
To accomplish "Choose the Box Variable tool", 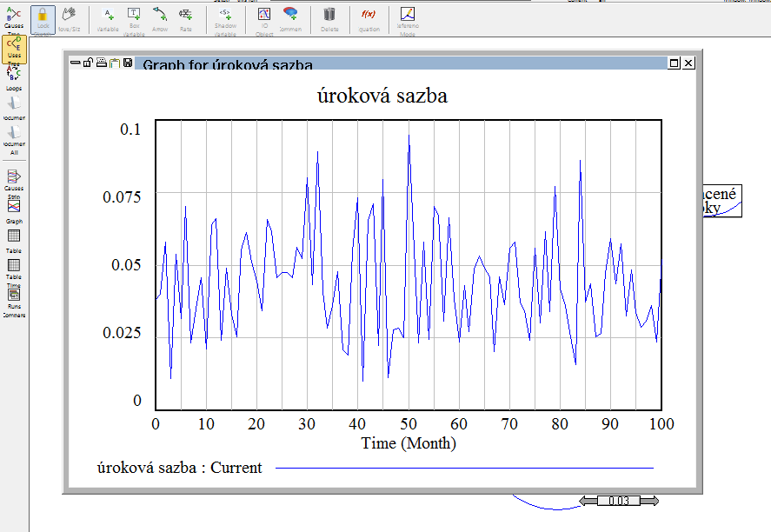I will coord(134,17).
